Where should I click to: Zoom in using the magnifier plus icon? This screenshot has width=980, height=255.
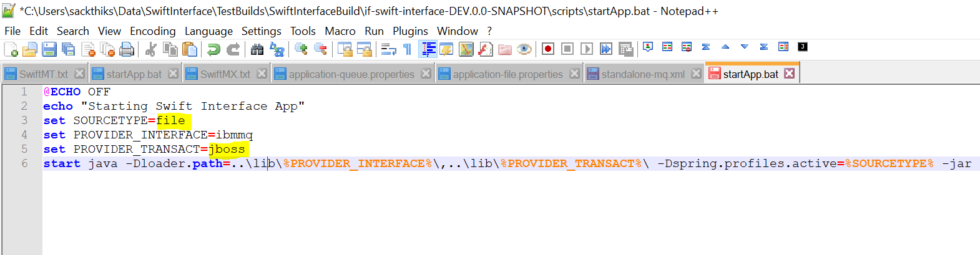click(301, 49)
